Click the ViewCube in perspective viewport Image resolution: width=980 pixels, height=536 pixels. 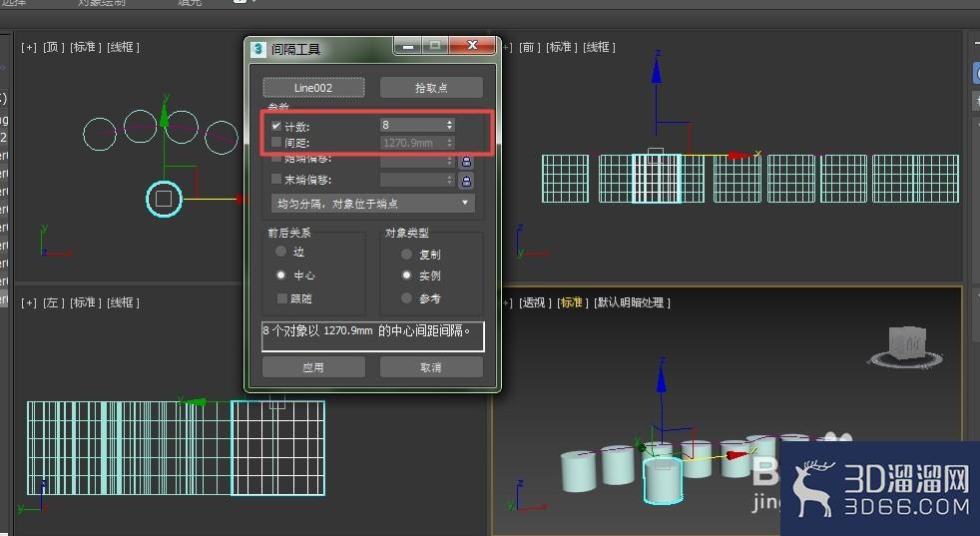click(x=907, y=346)
